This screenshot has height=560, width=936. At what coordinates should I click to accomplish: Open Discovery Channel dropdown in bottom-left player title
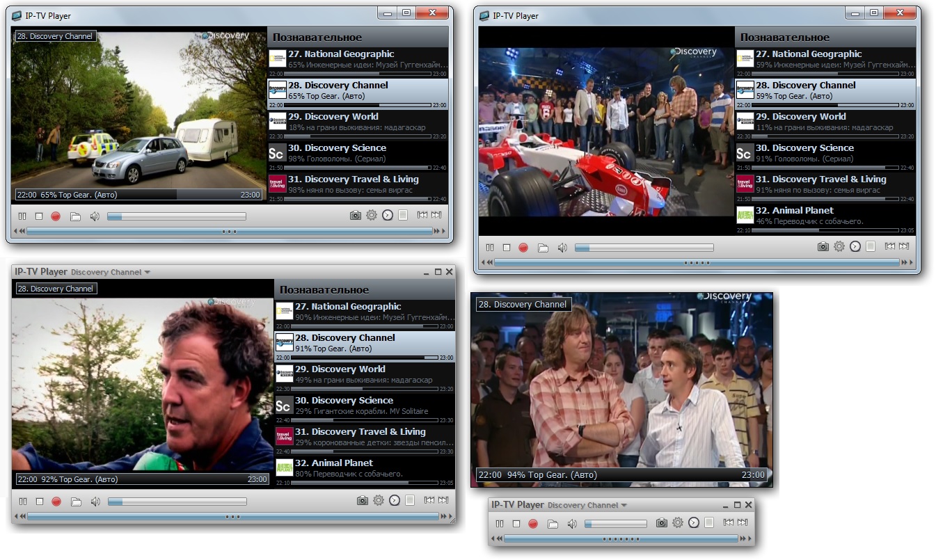click(x=110, y=272)
